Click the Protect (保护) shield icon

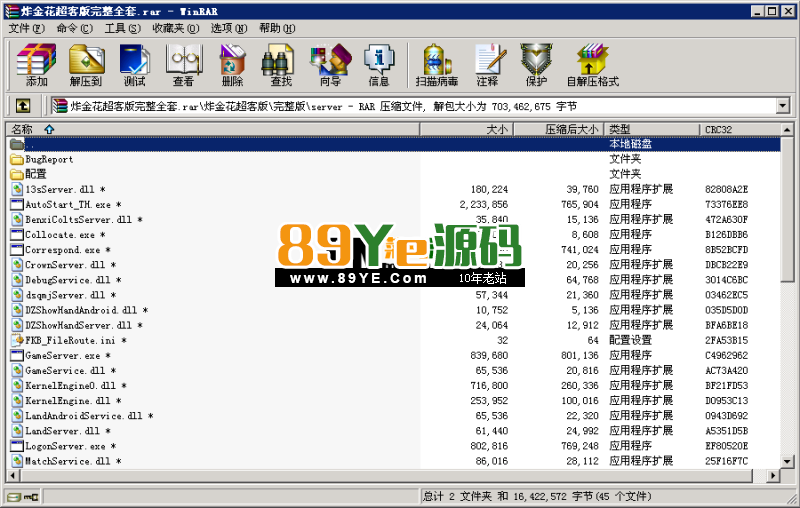[x=536, y=65]
